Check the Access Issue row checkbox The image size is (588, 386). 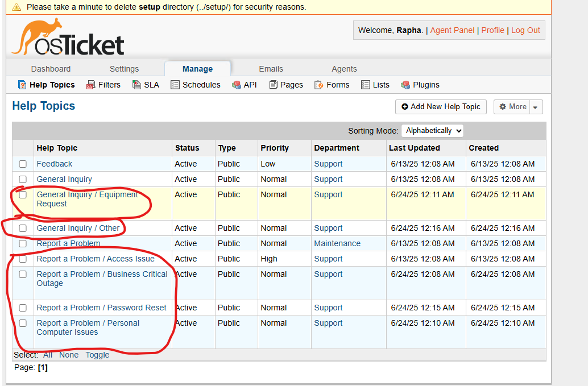point(23,259)
